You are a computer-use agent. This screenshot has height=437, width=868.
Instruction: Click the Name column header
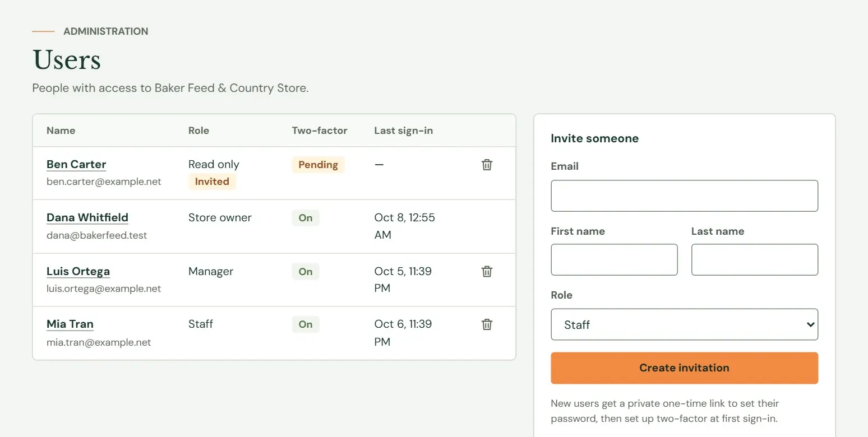(x=61, y=131)
